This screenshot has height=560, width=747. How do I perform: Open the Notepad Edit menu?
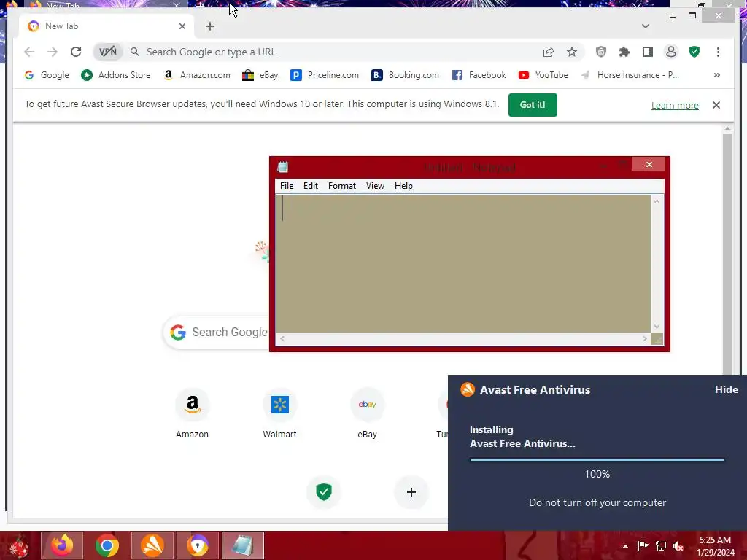pyautogui.click(x=311, y=186)
